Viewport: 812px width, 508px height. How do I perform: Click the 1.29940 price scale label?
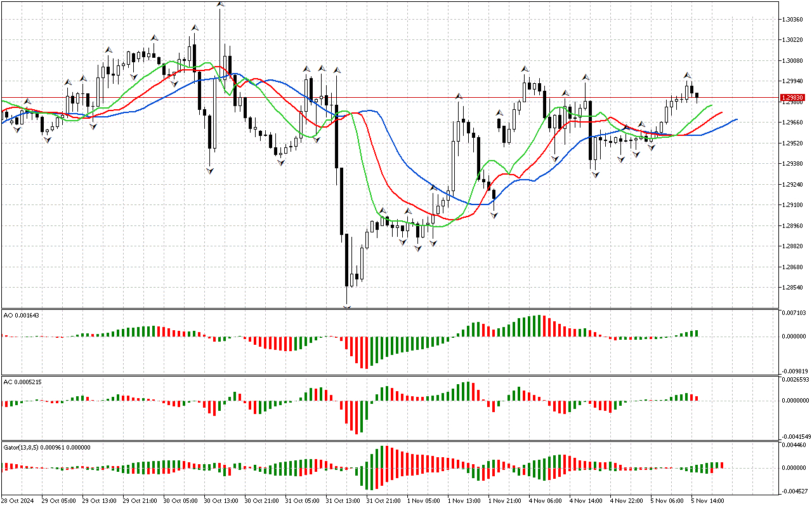point(793,81)
